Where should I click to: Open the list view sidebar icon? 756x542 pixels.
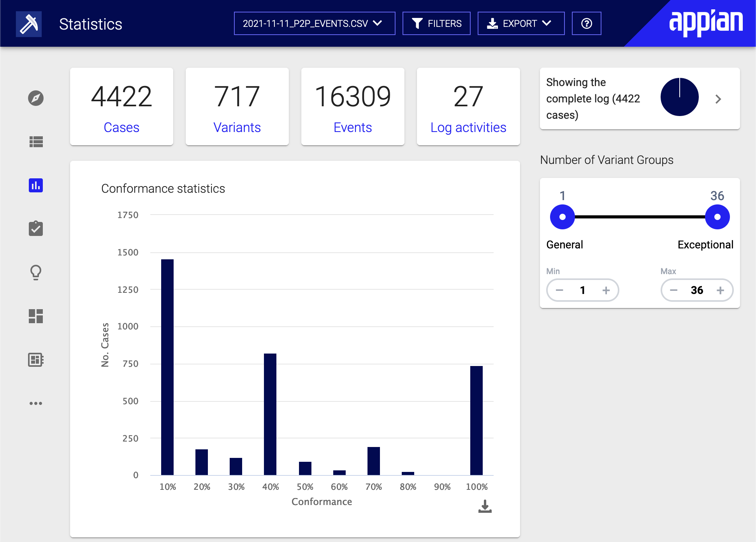point(36,142)
